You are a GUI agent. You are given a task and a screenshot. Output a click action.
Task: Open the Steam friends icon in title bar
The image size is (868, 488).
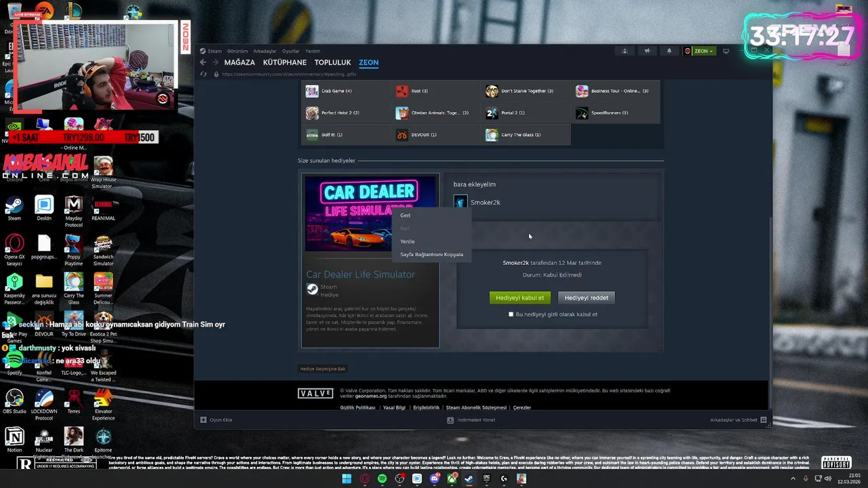(x=625, y=51)
